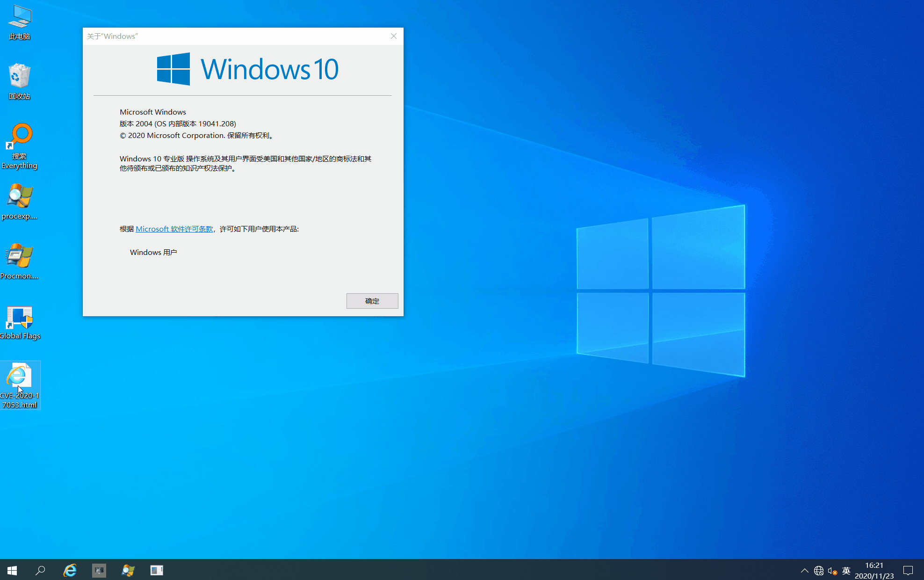Click the taskbar search magnifier
Screen dimensions: 924x580
41,570
